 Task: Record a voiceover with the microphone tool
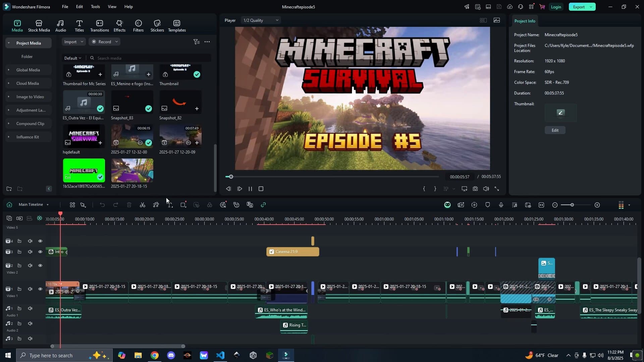point(501,205)
